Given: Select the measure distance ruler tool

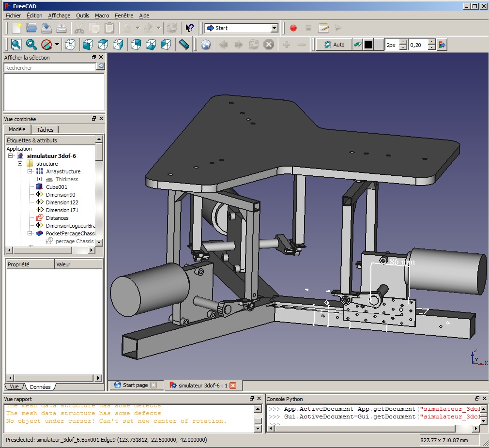Looking at the screenshot, I should coord(184,45).
